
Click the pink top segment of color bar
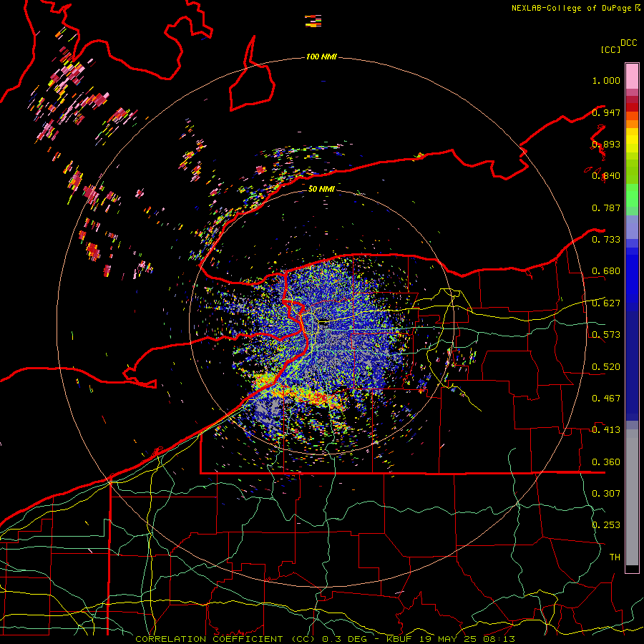pos(632,77)
